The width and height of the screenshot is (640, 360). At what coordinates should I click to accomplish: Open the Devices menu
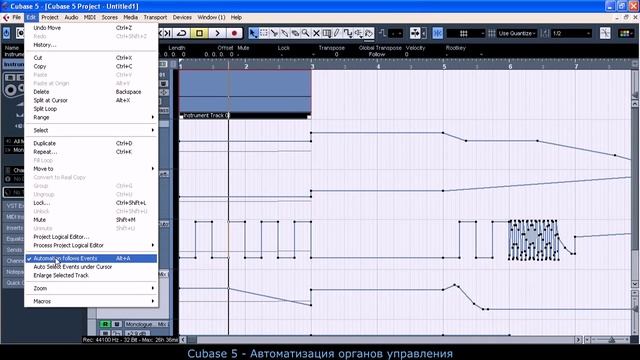point(182,18)
